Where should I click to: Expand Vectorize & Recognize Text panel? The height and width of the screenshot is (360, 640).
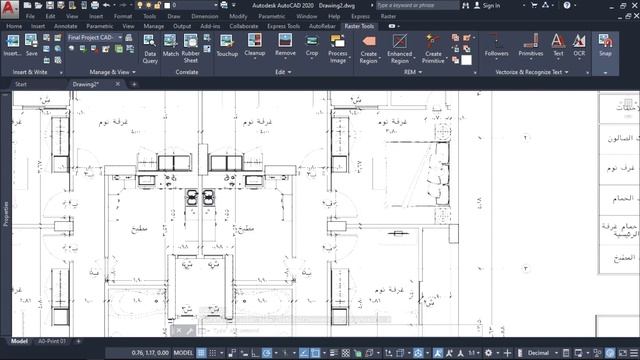click(531, 72)
